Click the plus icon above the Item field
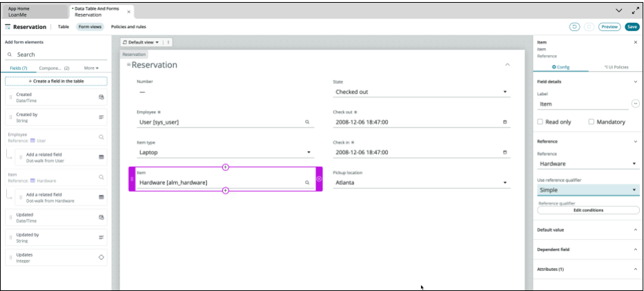 tap(226, 168)
